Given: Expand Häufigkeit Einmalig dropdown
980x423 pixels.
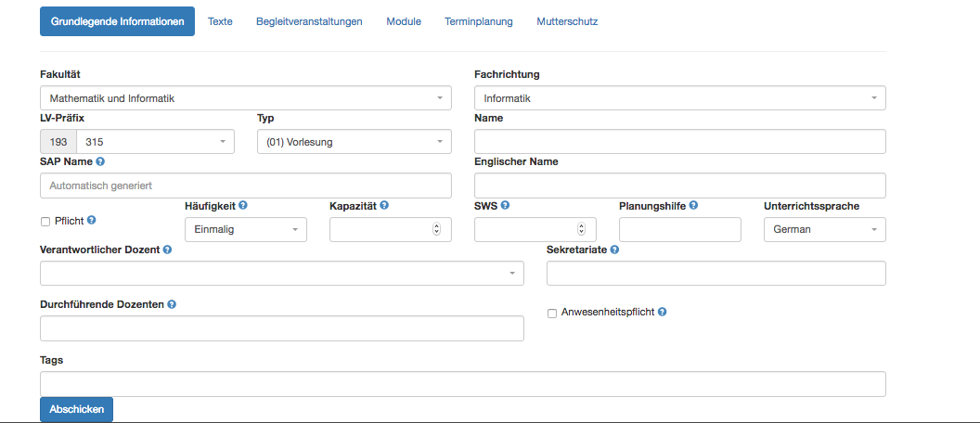Looking at the screenshot, I should [x=246, y=229].
